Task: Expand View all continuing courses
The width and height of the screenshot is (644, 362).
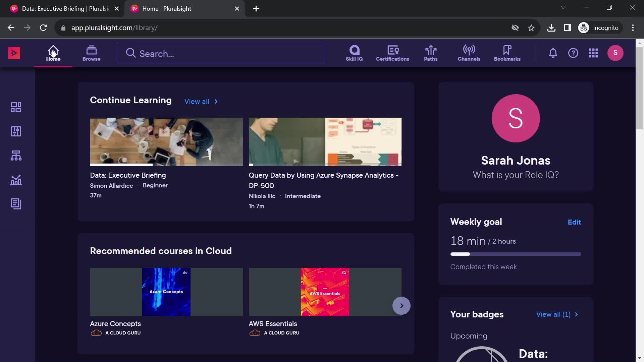Action: point(201,101)
